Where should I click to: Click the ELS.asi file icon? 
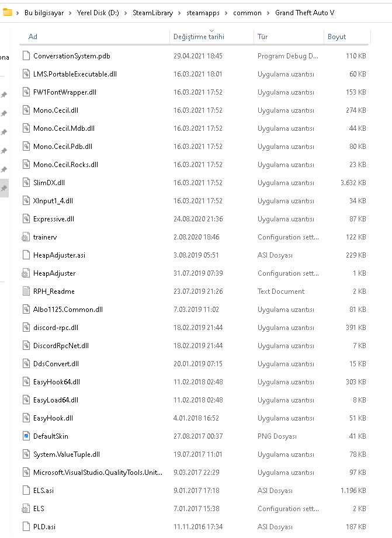[26, 490]
